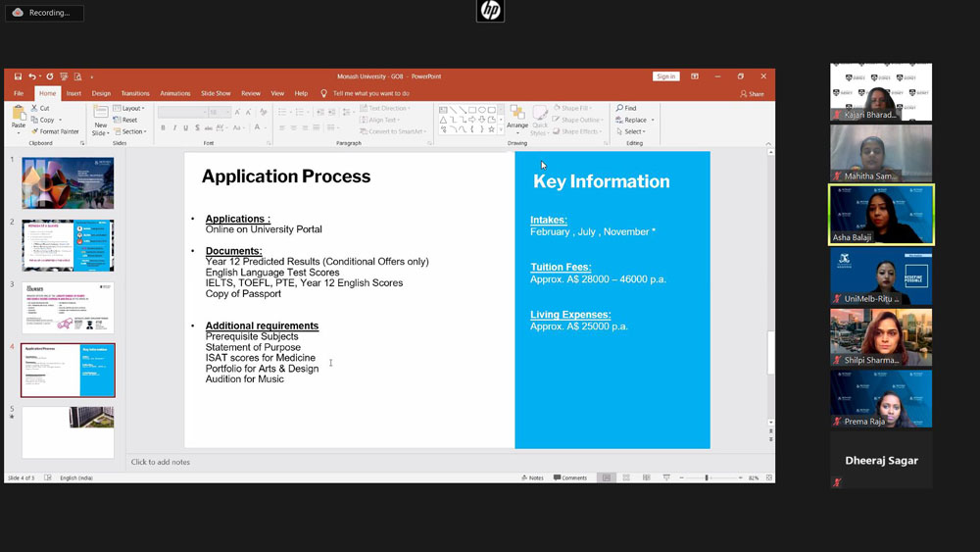Viewport: 980px width, 552px height.
Task: Click the Share button
Action: pos(752,94)
